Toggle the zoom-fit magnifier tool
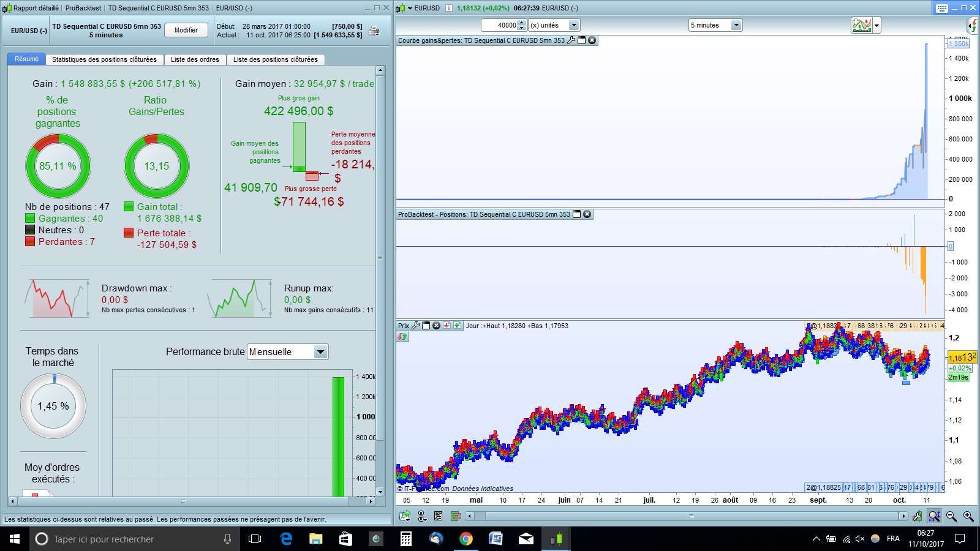980x551 pixels. pyautogui.click(x=934, y=516)
